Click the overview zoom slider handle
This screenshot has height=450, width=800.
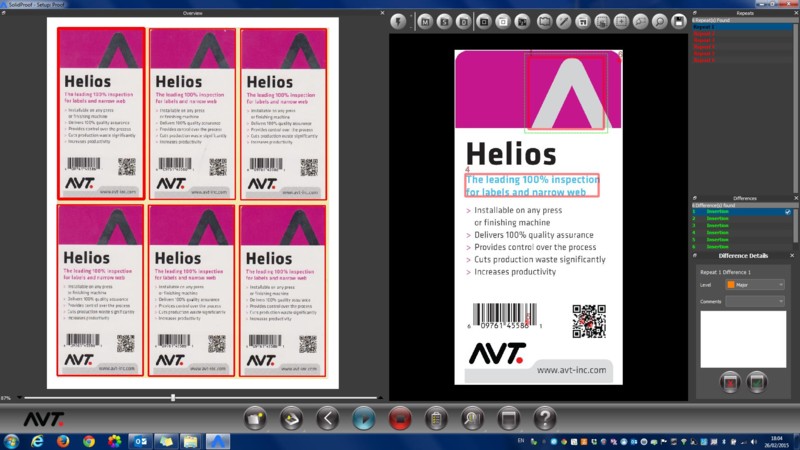[173, 397]
